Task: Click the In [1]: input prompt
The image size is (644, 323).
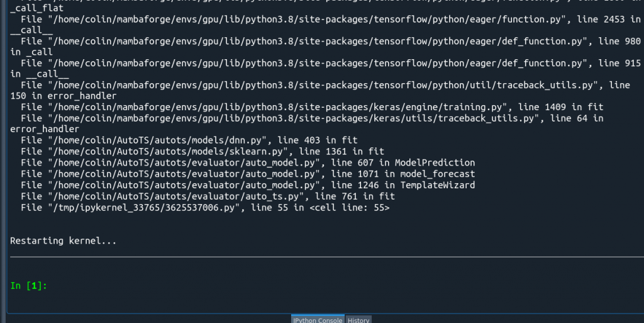Action: [29, 286]
